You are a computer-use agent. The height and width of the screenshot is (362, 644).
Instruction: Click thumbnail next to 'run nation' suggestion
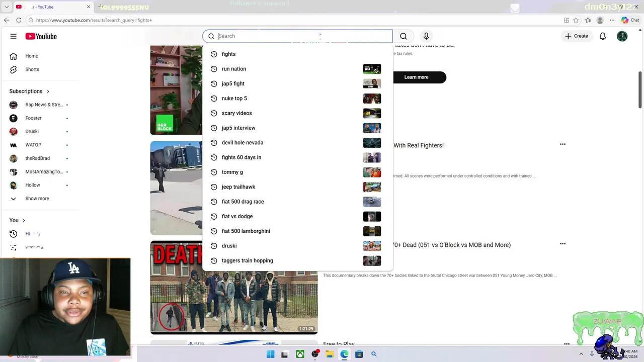coord(372,69)
